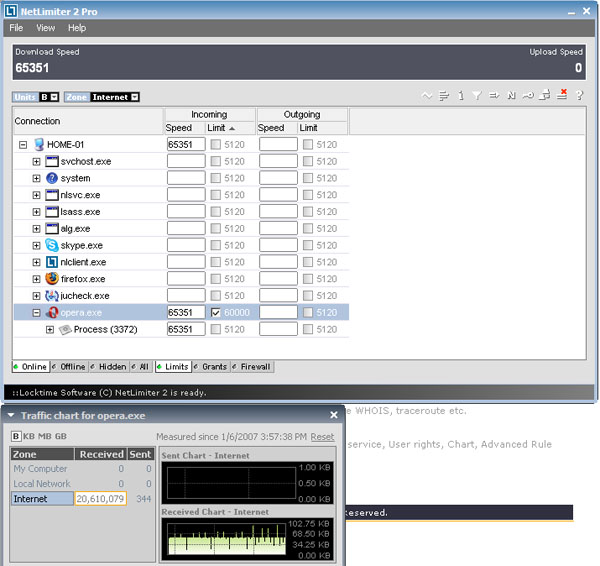Select the KB unit in traffic chart
This screenshot has width=600, height=566.
tap(29, 436)
